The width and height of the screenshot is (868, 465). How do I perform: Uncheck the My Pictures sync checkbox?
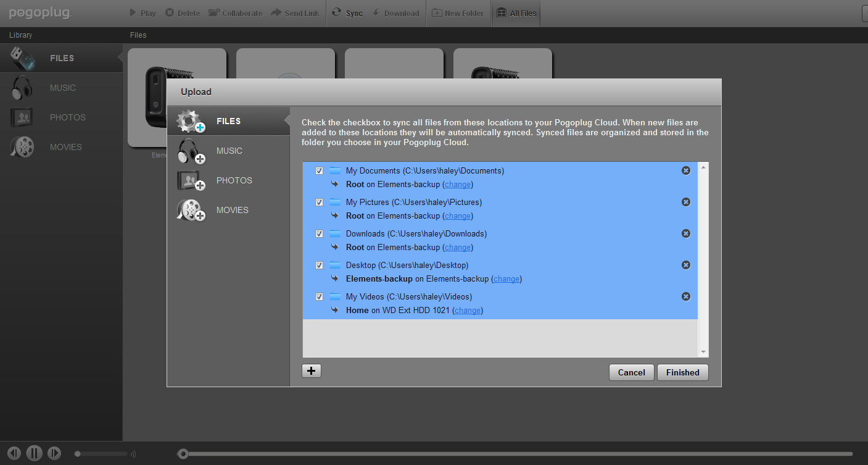(319, 202)
